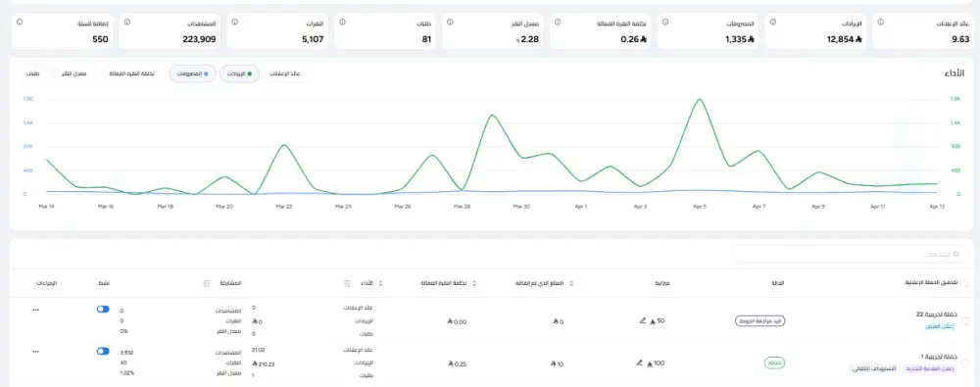Toggle المصروفات series chip on chart
This screenshot has width=980, height=387.
tap(192, 73)
